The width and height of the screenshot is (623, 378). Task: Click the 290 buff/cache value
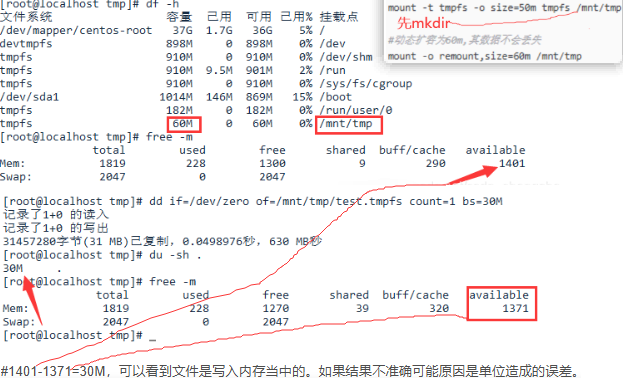pyautogui.click(x=436, y=163)
